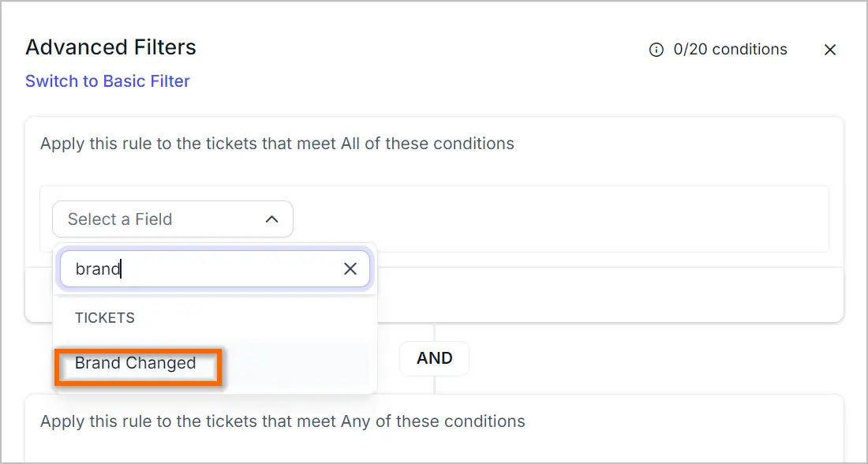Click the 0/20 conditions counter

(730, 50)
